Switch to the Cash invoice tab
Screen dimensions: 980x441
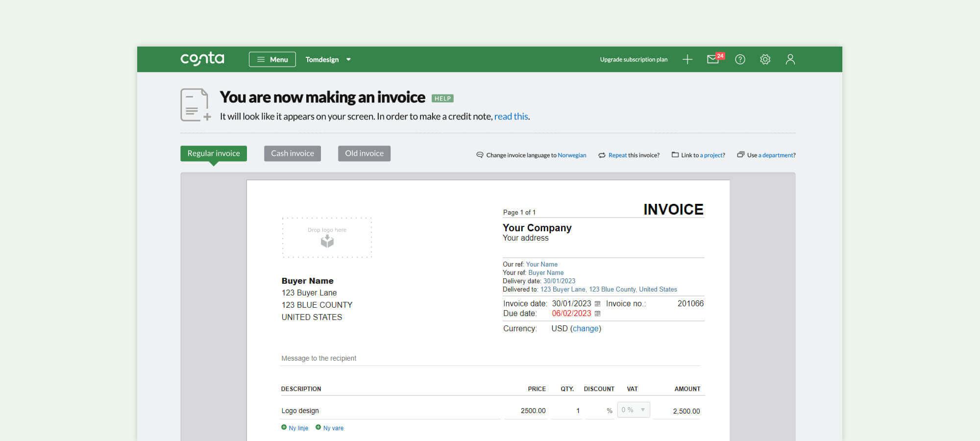click(292, 153)
